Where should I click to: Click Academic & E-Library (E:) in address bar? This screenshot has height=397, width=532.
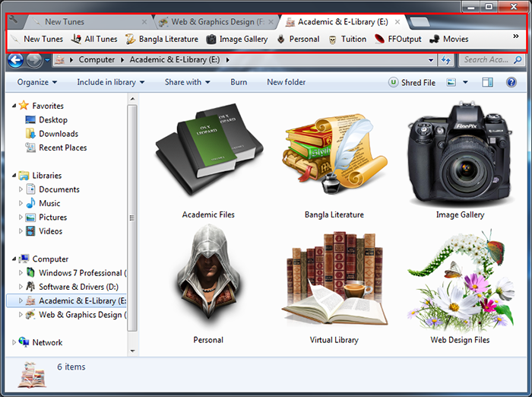pyautogui.click(x=175, y=60)
